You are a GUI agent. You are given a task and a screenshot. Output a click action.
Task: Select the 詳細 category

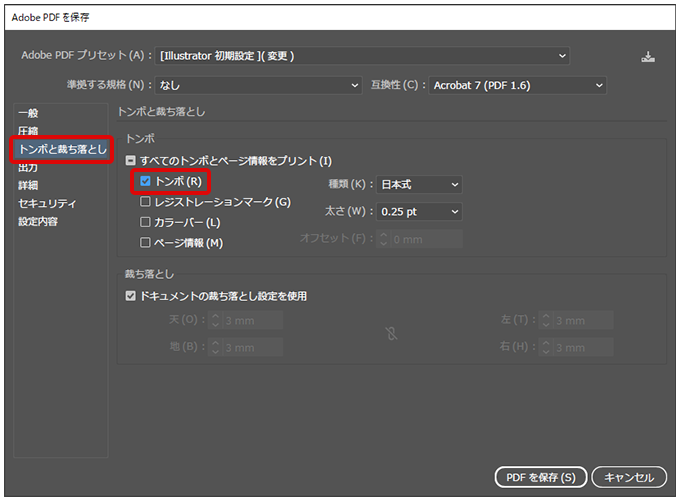click(28, 186)
